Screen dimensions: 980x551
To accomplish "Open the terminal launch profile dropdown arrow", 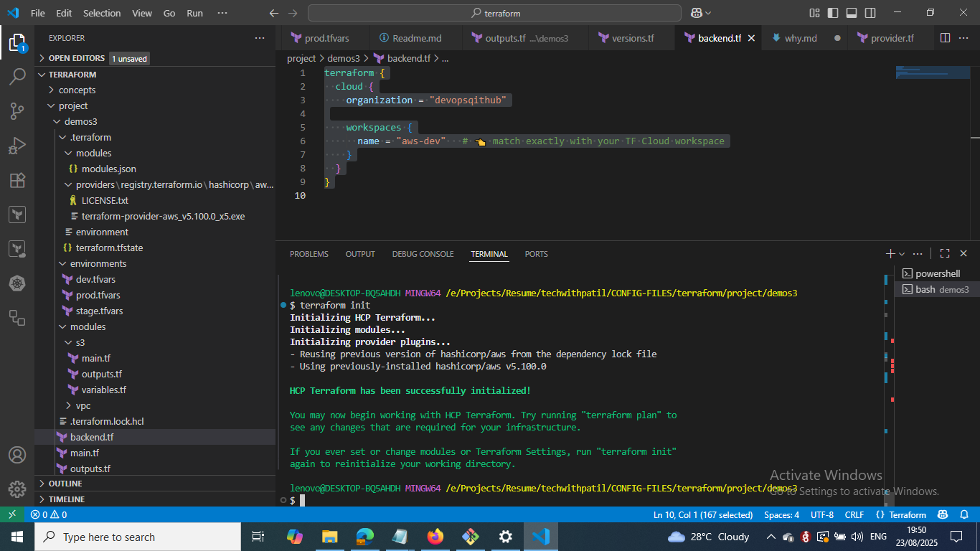I will [x=902, y=254].
